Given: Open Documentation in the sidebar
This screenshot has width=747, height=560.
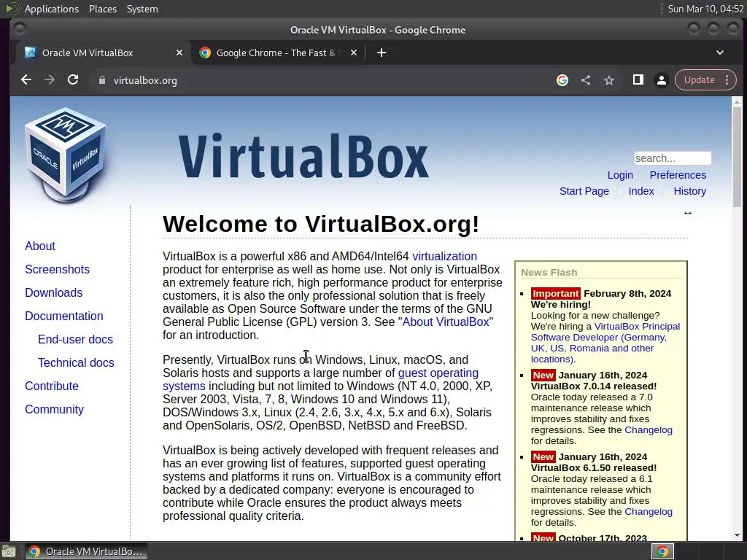Looking at the screenshot, I should tap(64, 316).
